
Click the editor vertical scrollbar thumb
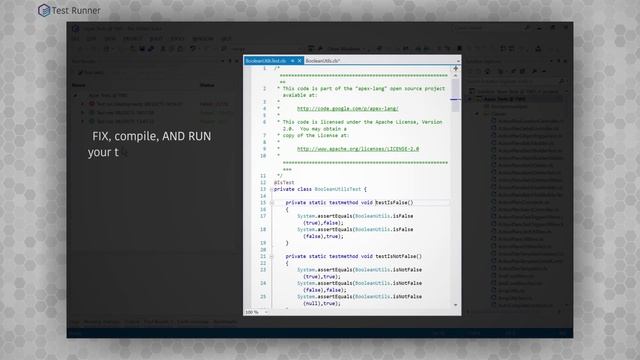pos(456,95)
